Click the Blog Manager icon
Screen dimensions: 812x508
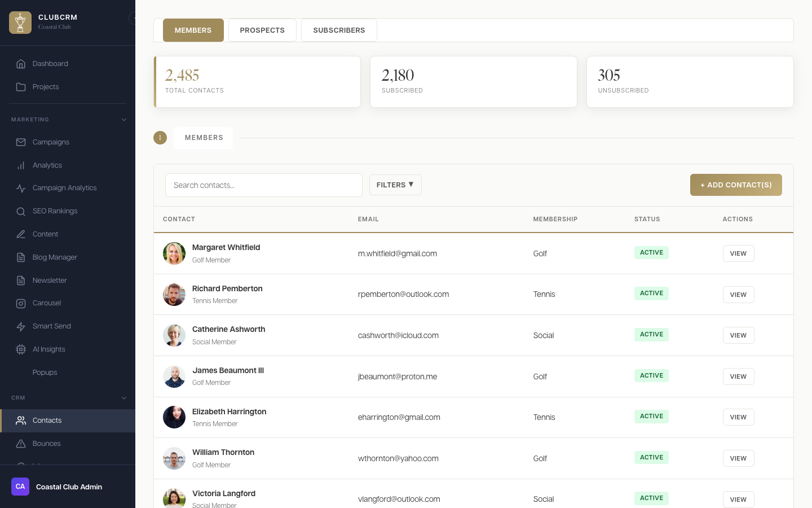[x=21, y=257]
